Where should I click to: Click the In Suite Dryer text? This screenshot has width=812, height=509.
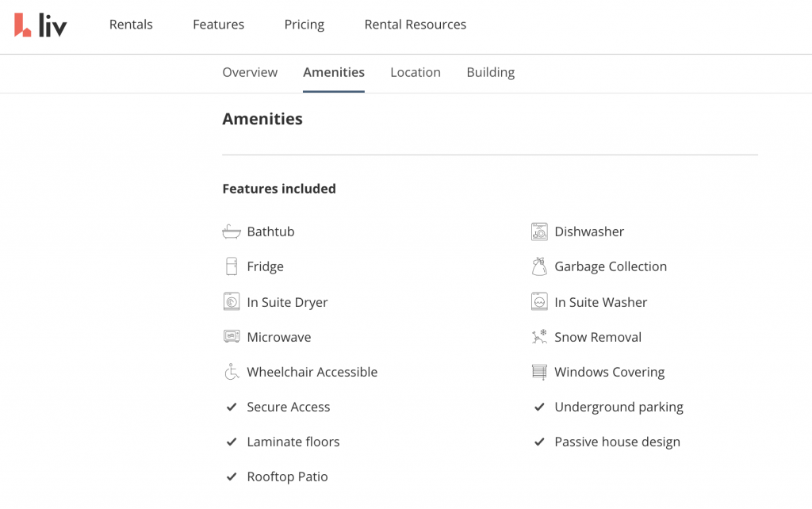pyautogui.click(x=287, y=302)
